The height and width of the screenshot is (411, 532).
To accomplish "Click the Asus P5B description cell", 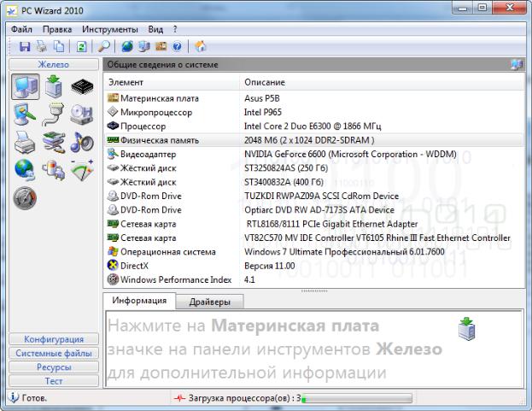I will [261, 98].
